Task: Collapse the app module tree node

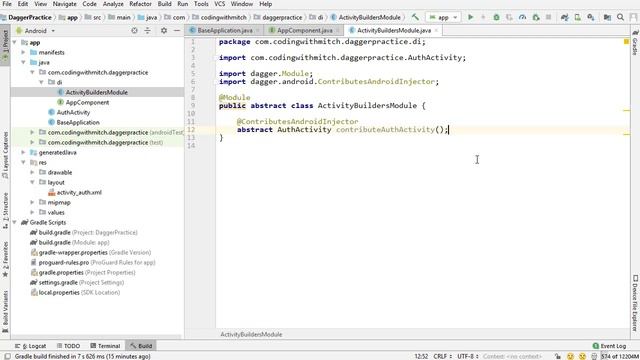Action: [x=15, y=42]
